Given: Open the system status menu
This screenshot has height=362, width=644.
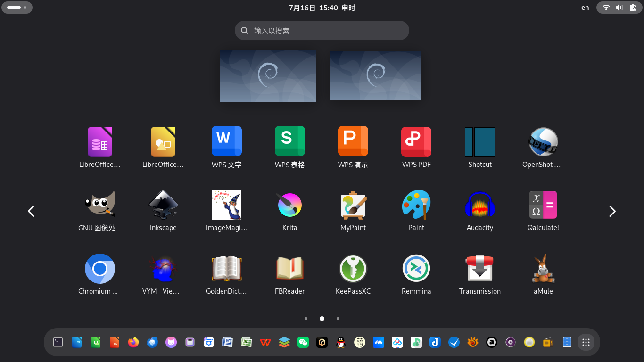Looking at the screenshot, I should 619,8.
